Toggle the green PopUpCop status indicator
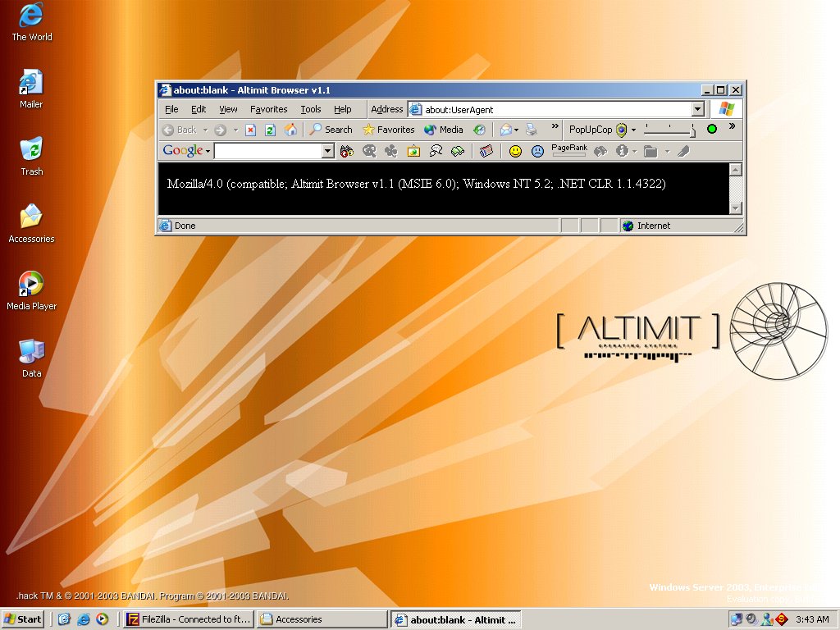 coord(712,129)
